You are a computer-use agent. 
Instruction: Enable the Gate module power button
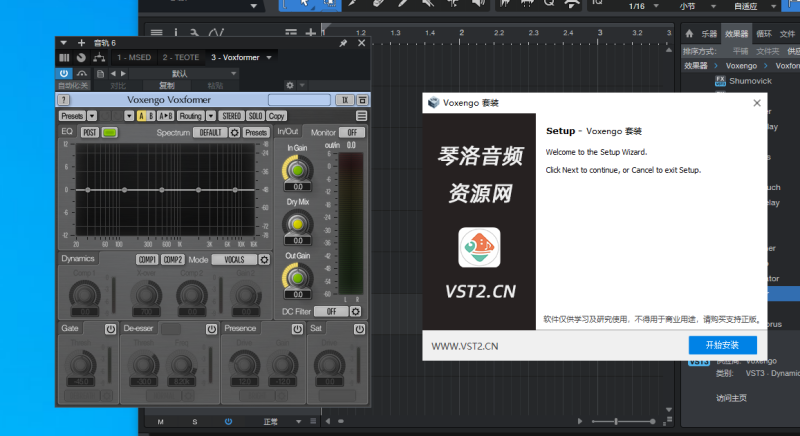click(x=110, y=329)
